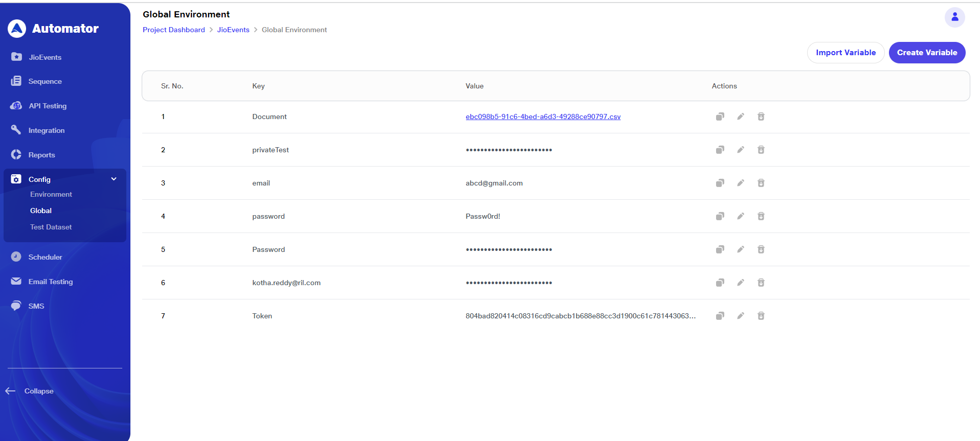Select Test Dataset under Config
This screenshot has width=980, height=441.
(51, 227)
